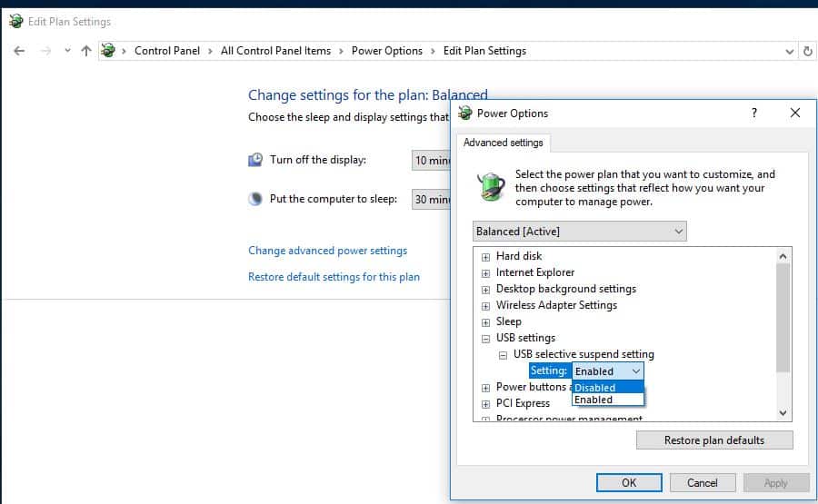The image size is (818, 504).
Task: Click the Forward navigation arrow
Action: tap(46, 51)
